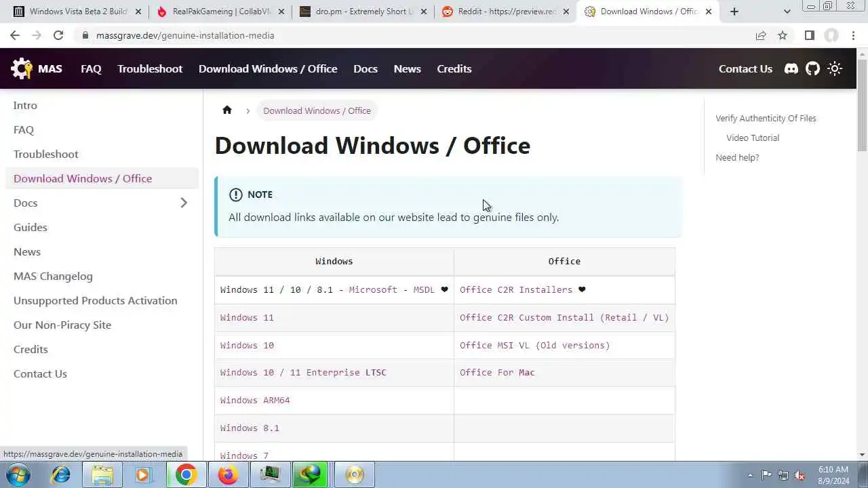Open MAS Changelog in the sidebar
868x488 pixels.
pos(102,276)
